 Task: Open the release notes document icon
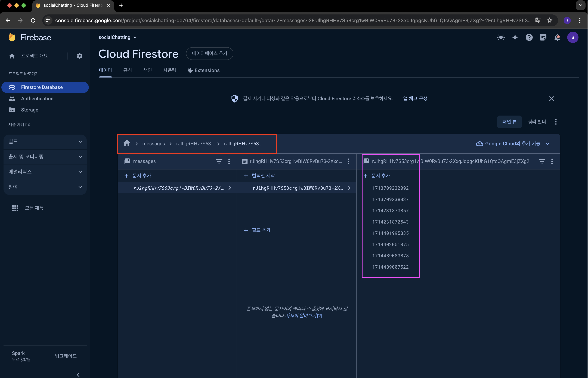point(543,37)
